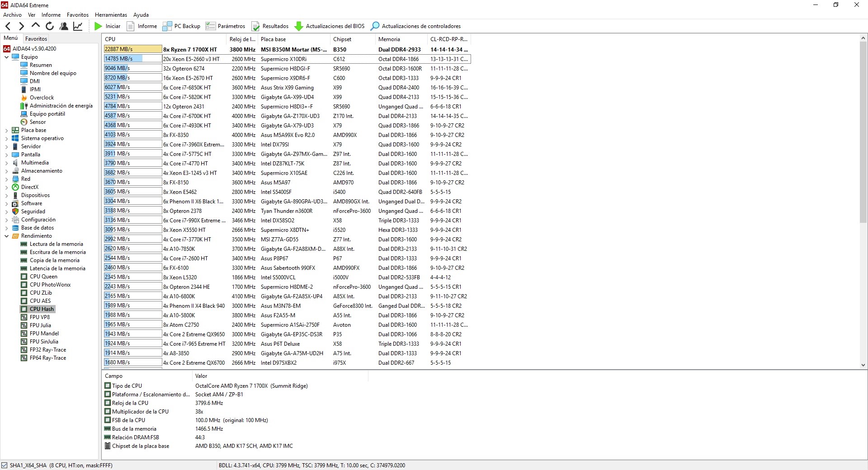Screen dimensions: 868x470
Task: Expand the Almacenamiento tree node
Action: [x=7, y=171]
